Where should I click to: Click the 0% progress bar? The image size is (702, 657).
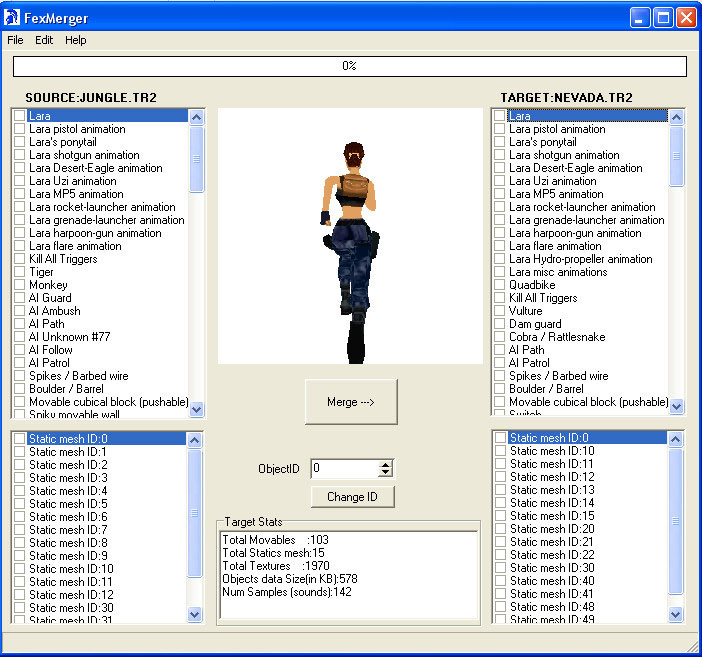click(350, 66)
